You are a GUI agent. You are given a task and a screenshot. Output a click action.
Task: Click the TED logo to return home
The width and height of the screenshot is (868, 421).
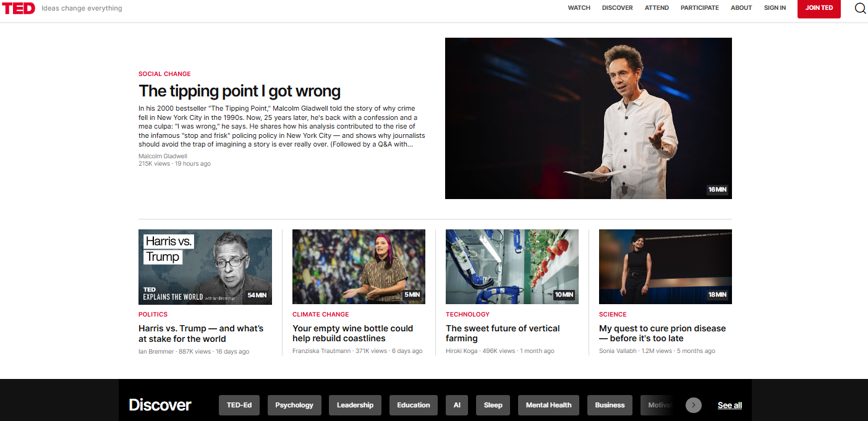pyautogui.click(x=19, y=8)
